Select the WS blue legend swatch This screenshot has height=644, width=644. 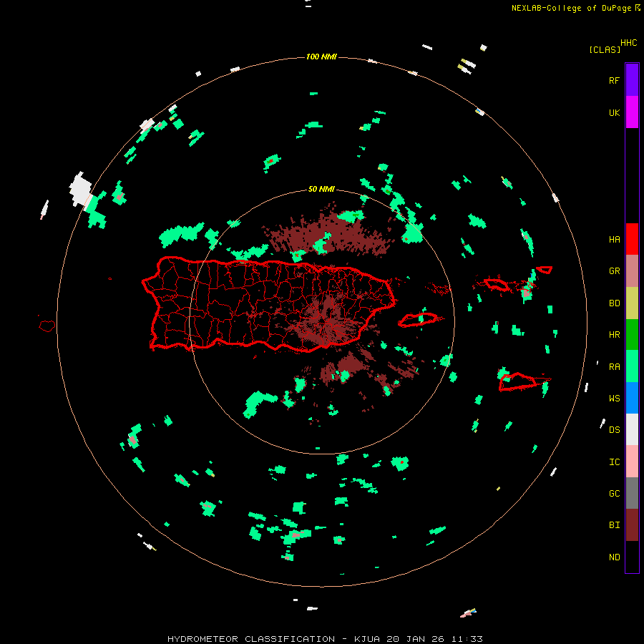tap(632, 398)
